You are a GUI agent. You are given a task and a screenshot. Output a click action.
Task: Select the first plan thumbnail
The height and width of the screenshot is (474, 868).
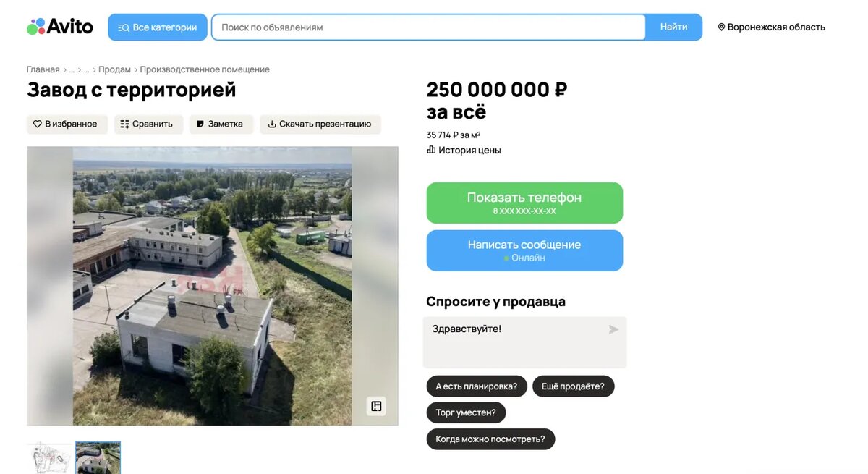pos(50,458)
